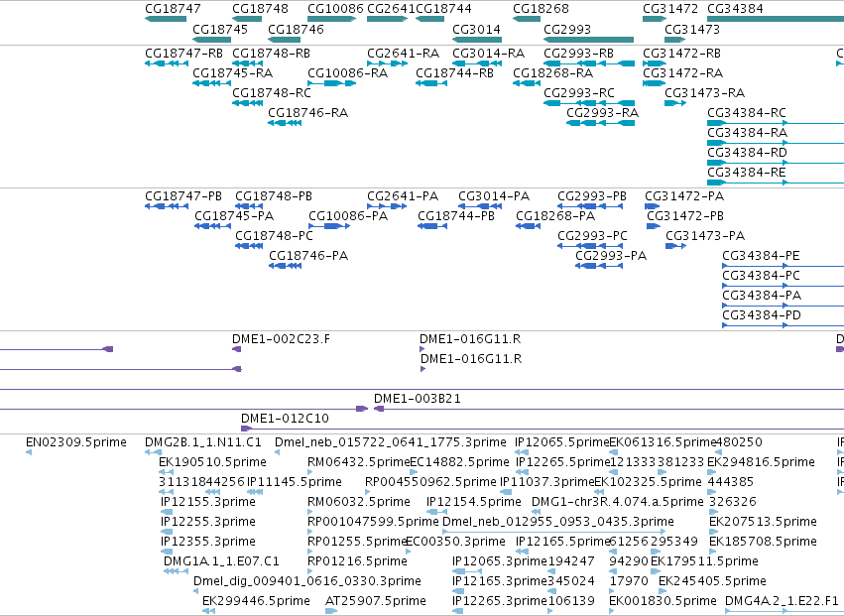Click transcript label CG3014-RA
Image resolution: width=844 pixels, height=616 pixels.
click(x=488, y=54)
